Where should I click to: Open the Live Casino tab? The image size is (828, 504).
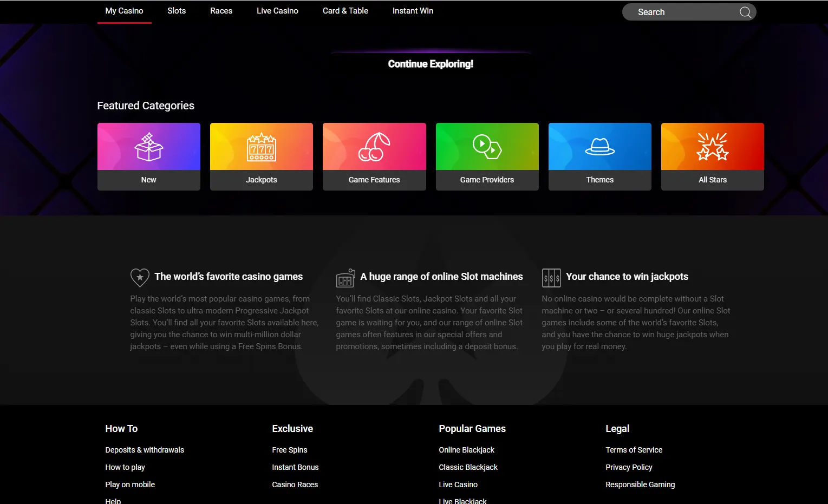tap(277, 11)
